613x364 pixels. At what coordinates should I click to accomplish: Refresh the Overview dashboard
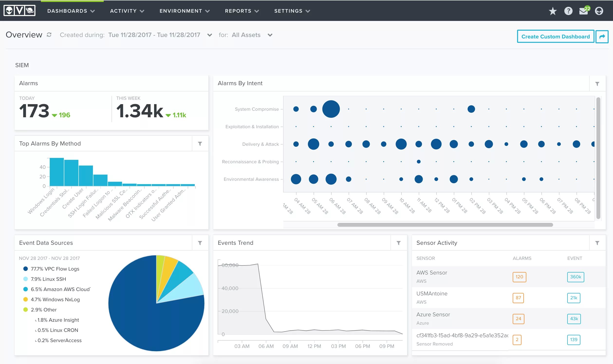pyautogui.click(x=49, y=35)
